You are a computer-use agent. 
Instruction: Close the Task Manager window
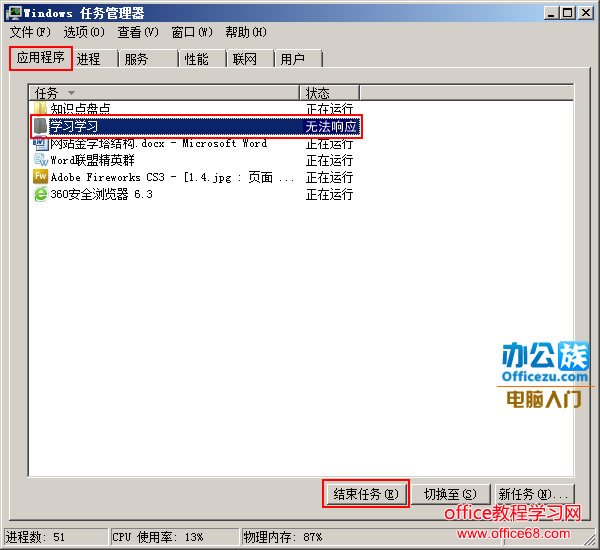(586, 13)
